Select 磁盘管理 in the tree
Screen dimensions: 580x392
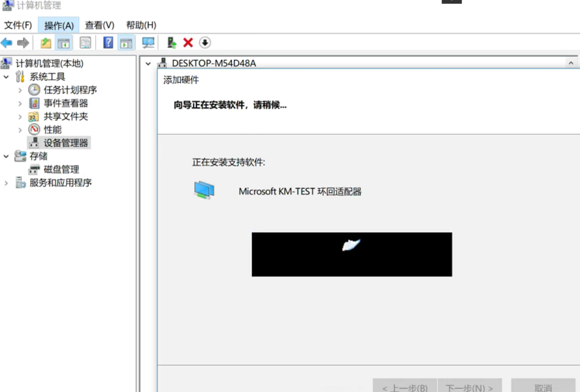[61, 170]
